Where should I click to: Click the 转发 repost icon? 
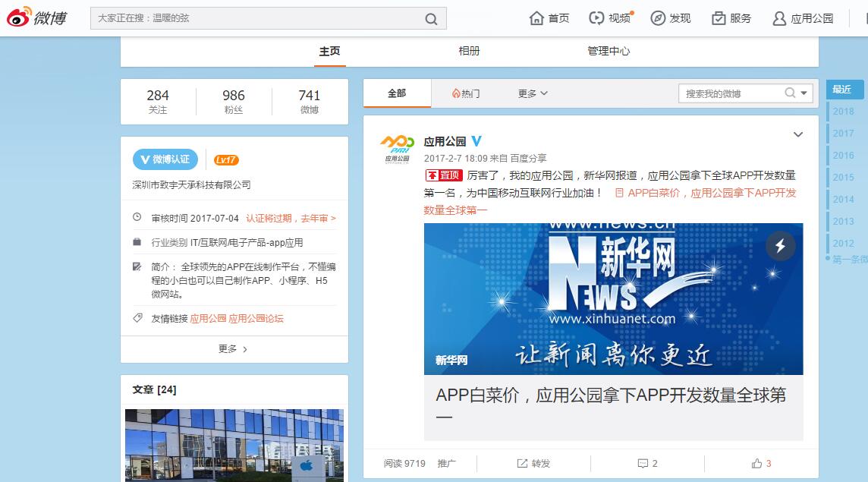tap(523, 463)
